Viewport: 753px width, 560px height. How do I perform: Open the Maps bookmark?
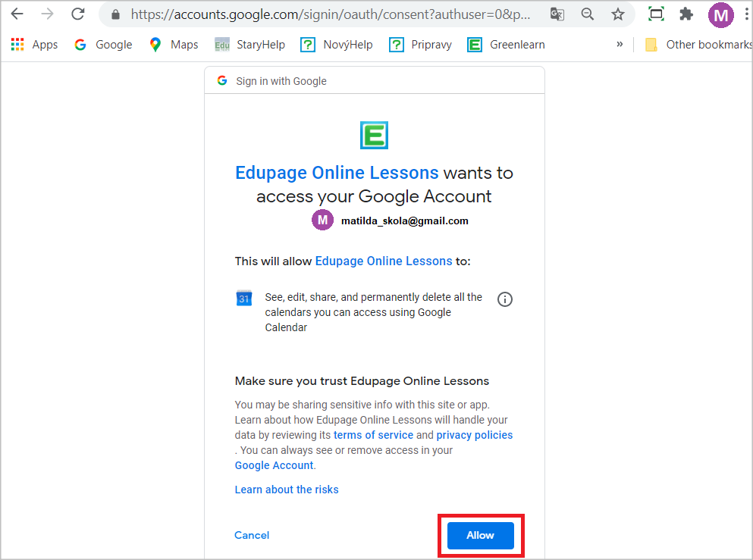[174, 45]
